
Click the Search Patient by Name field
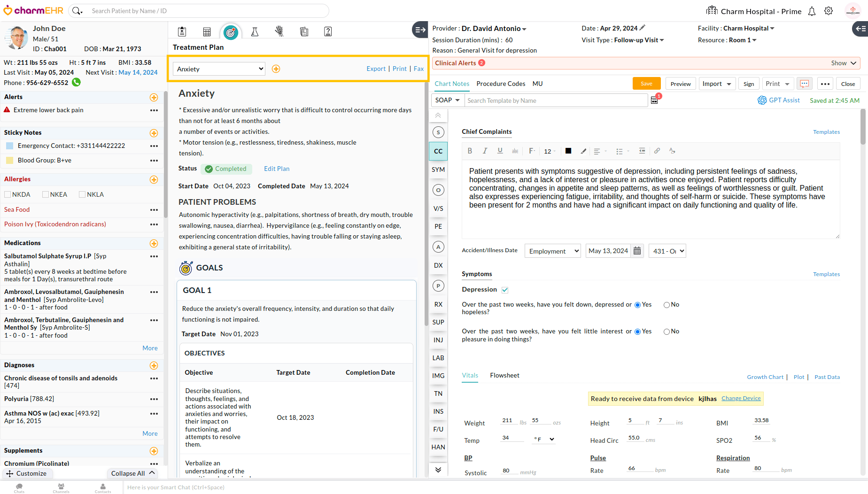coord(207,11)
